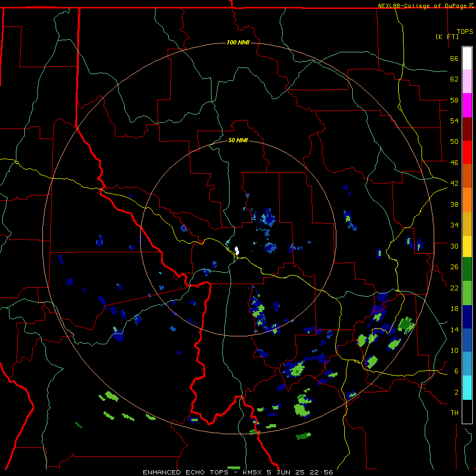
Task: Click the "50" legend value
Action: [454, 142]
